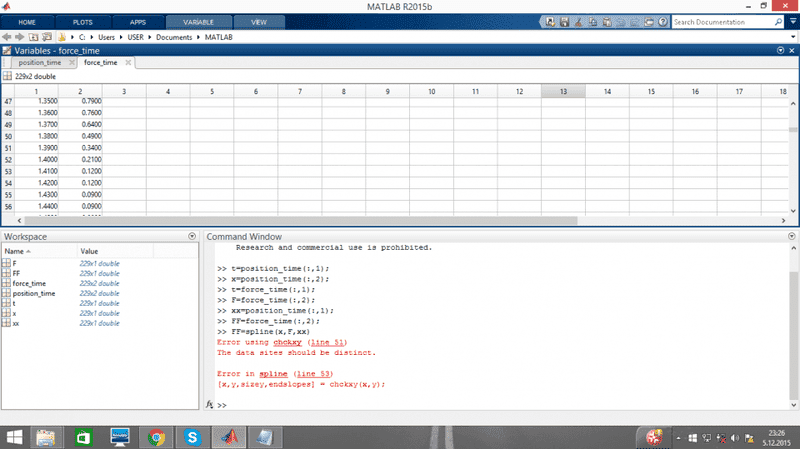Image resolution: width=800 pixels, height=449 pixels.
Task: Click the 'line 53' error link
Action: click(x=314, y=374)
